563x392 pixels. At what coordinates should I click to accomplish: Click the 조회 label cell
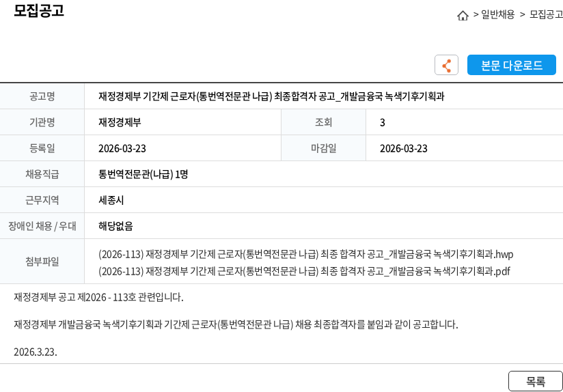click(x=323, y=122)
